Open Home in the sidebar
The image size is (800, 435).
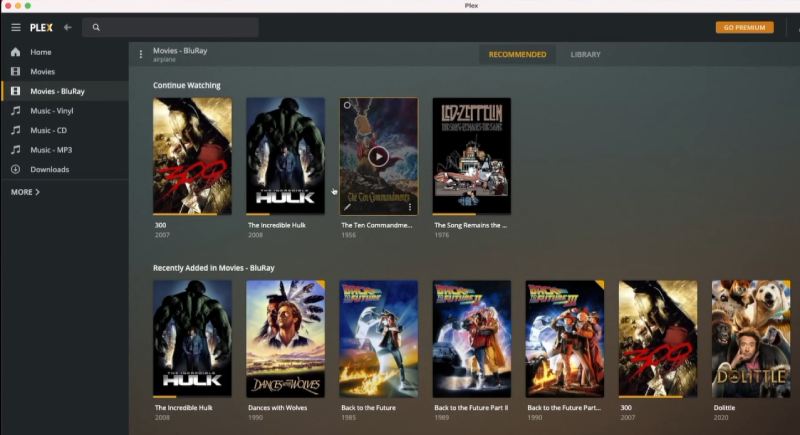point(64,52)
